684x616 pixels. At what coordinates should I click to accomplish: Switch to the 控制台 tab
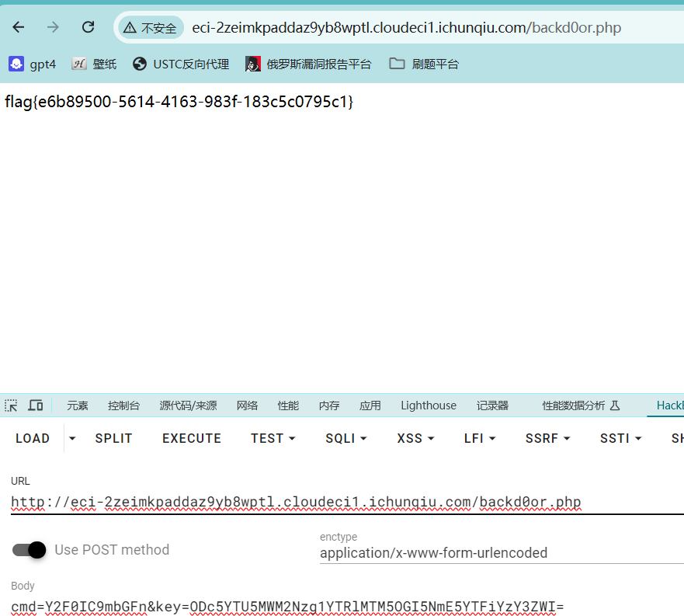(123, 405)
